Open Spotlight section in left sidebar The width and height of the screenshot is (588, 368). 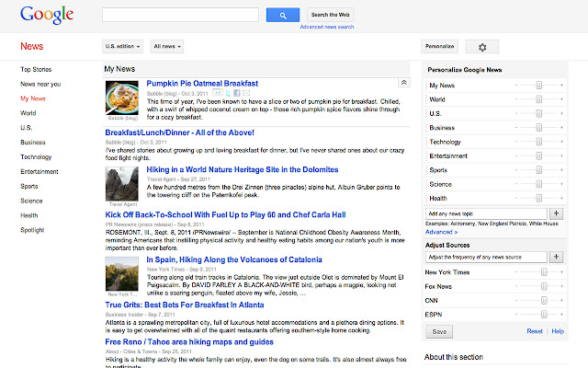(x=32, y=230)
